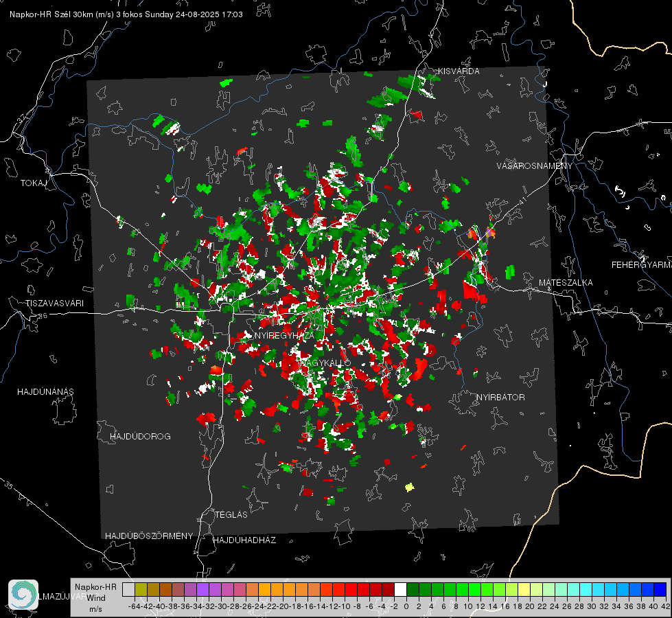Pick the olive swatch above -64
Screen dimensions: 672x618
coord(141,589)
